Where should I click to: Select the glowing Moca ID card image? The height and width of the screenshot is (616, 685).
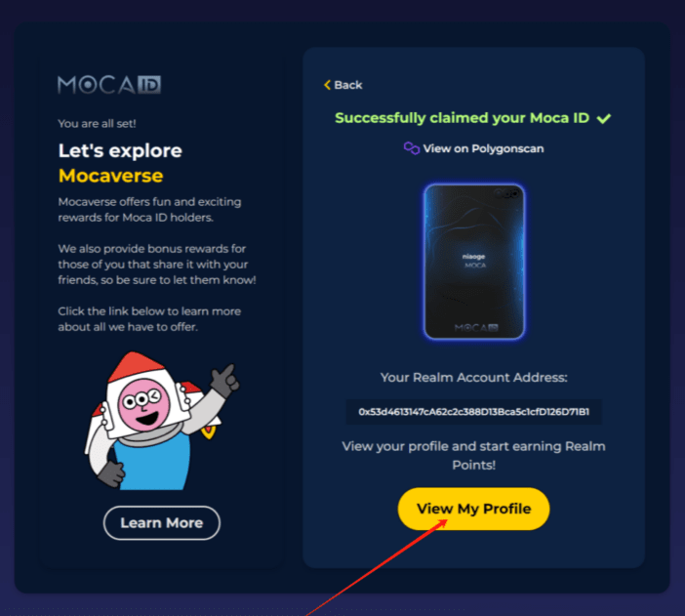tap(474, 262)
